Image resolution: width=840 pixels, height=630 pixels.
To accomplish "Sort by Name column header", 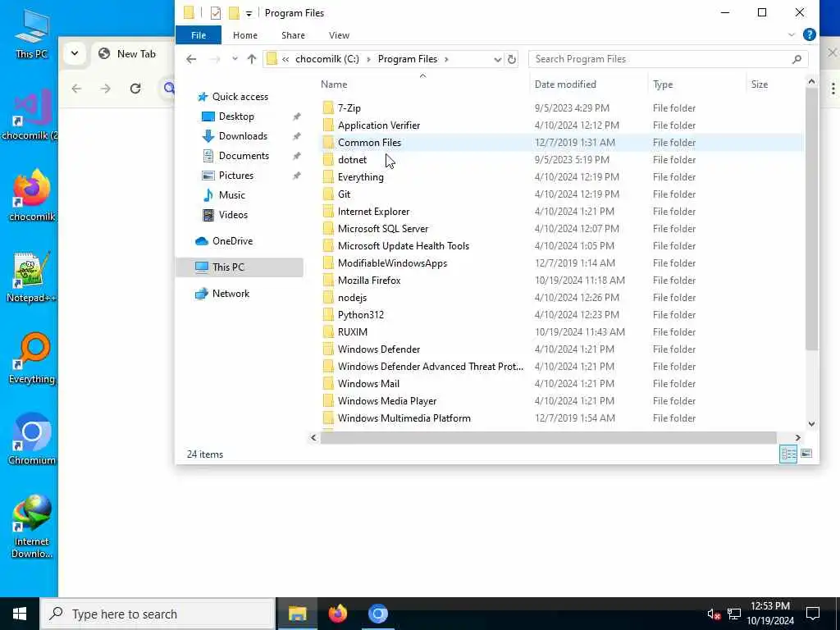I will (334, 84).
